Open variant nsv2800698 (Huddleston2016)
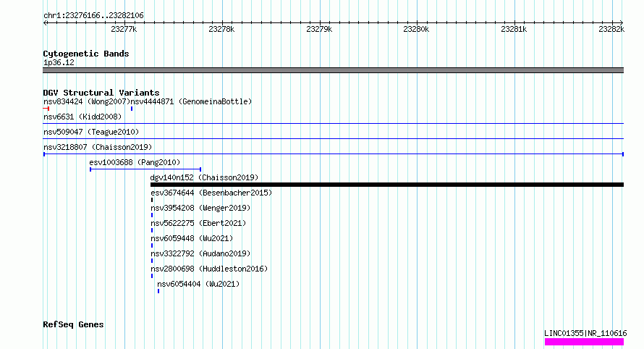The height and width of the screenshot is (349, 644). (209, 269)
